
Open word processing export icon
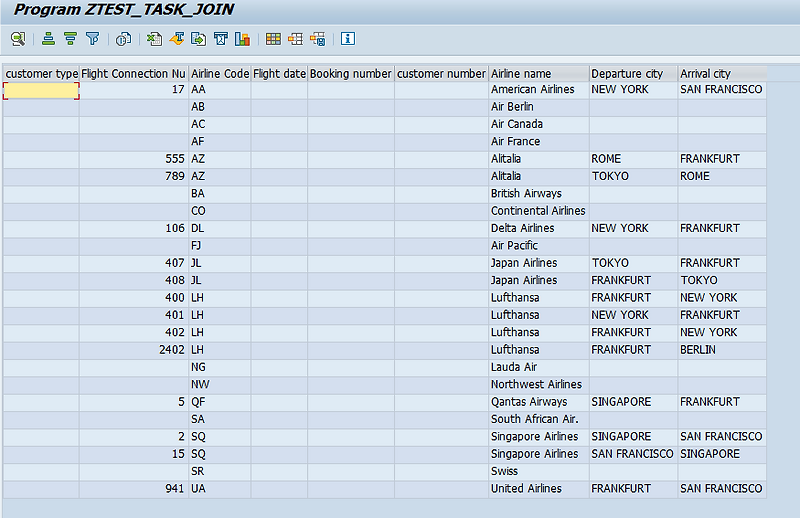[x=177, y=39]
